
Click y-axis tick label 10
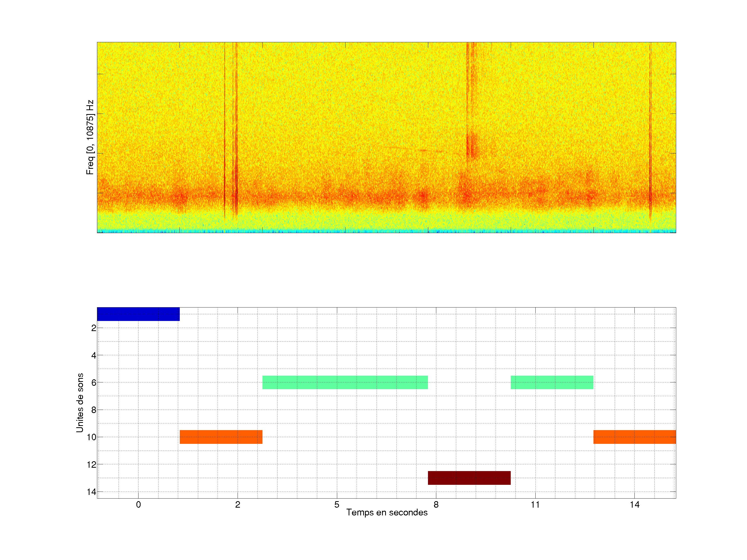click(91, 437)
